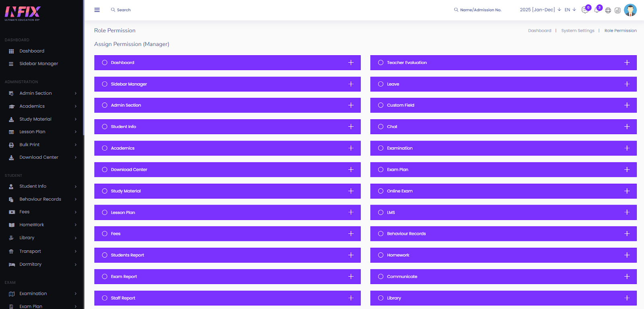
Task: Click the Examination sidebar icon
Action: point(12,294)
